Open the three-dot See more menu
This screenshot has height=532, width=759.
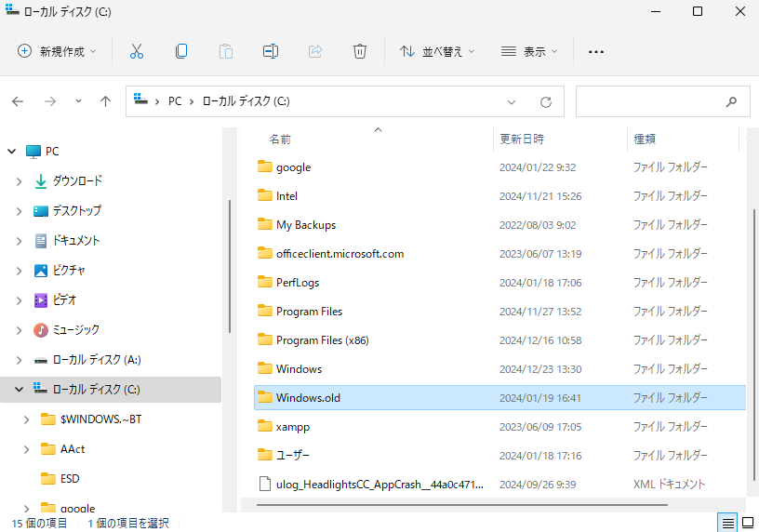[x=596, y=52]
